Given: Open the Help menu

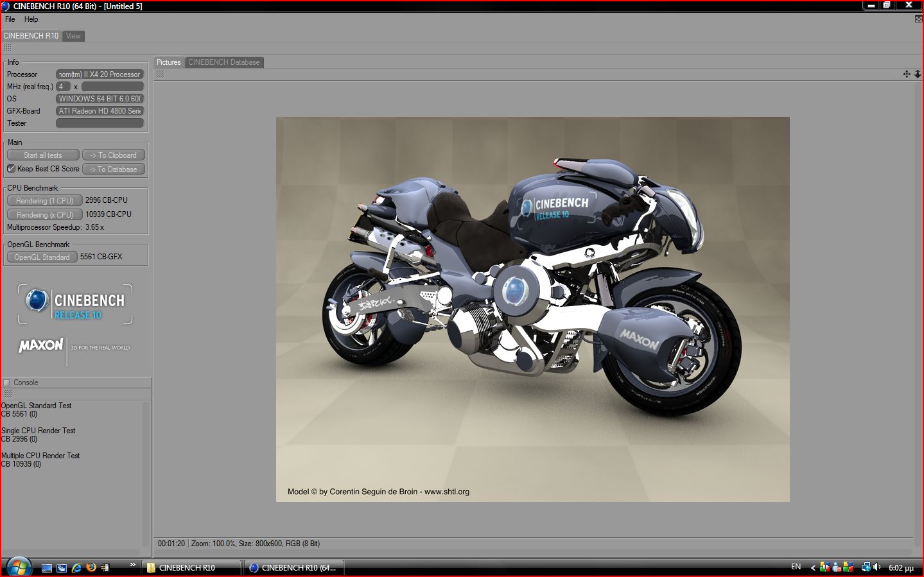Looking at the screenshot, I should point(31,19).
